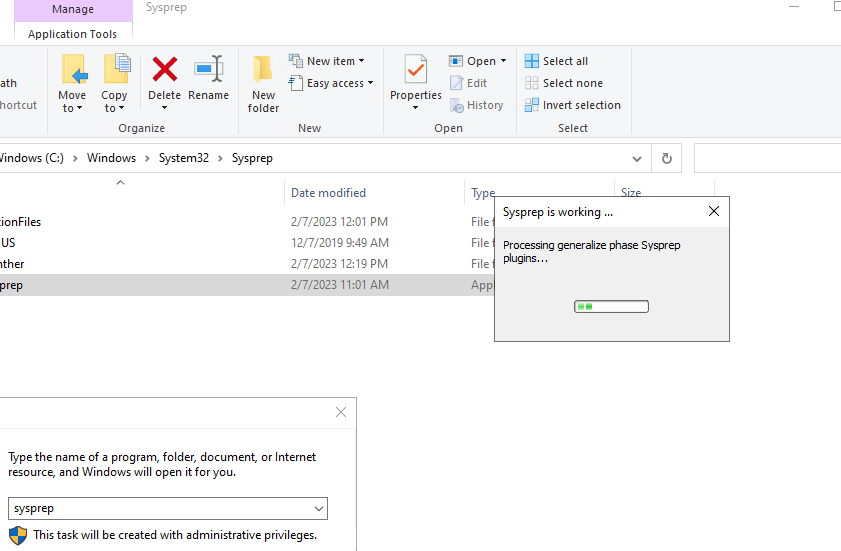Select the folder row dated 2/7/2023 12:01 PM
This screenshot has width=841, height=551.
click(x=247, y=222)
